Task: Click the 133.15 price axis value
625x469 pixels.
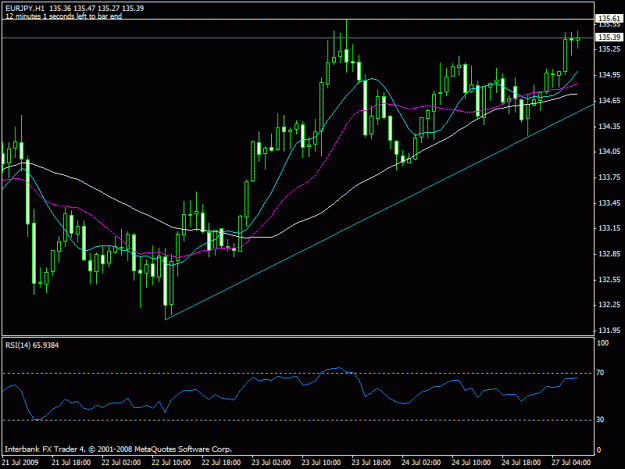Action: (609, 229)
